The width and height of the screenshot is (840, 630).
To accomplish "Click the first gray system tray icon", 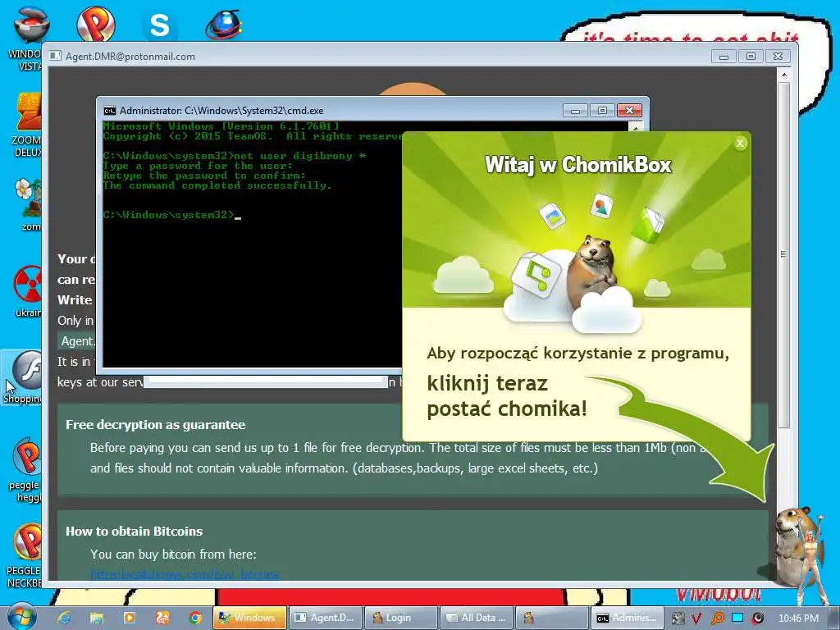I will [x=678, y=619].
